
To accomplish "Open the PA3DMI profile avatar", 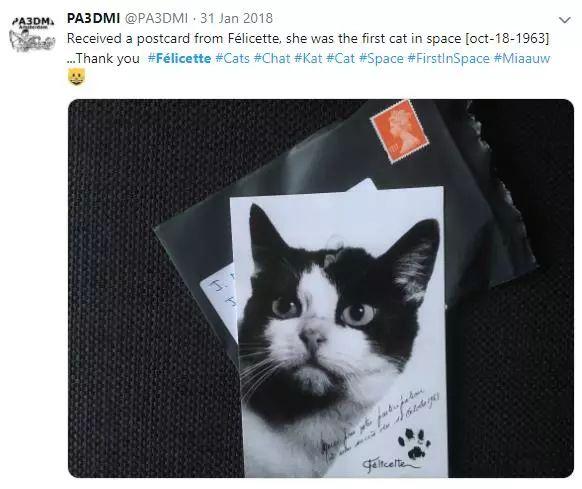I will [32, 34].
